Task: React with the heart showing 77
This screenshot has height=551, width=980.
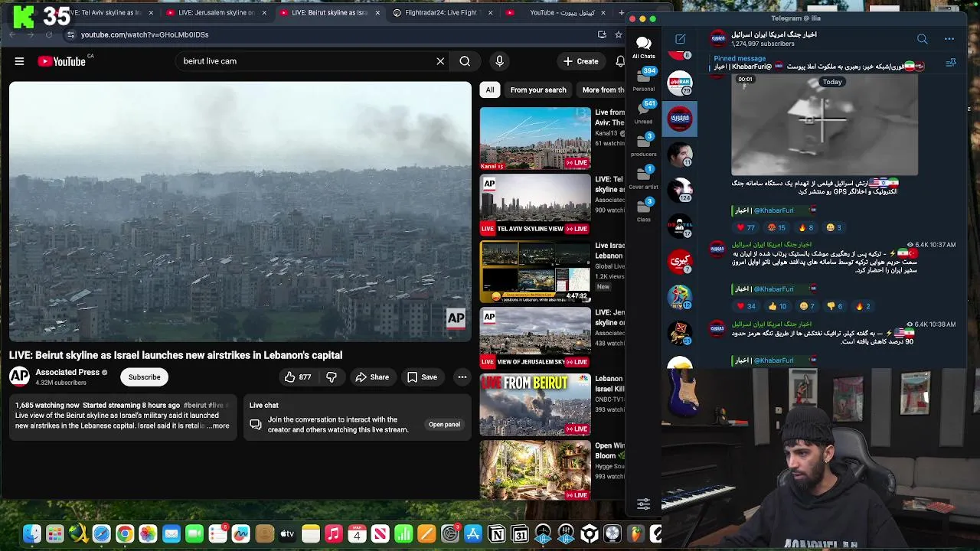Action: (746, 227)
